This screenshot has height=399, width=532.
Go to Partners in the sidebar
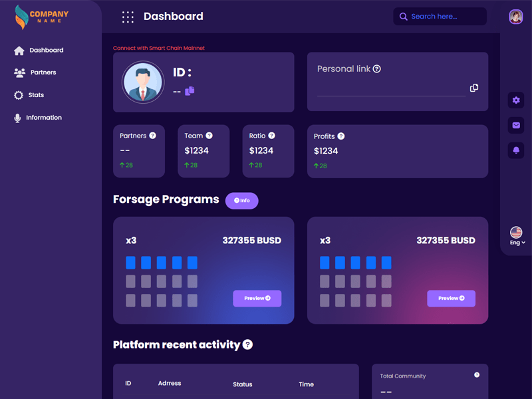coord(43,72)
